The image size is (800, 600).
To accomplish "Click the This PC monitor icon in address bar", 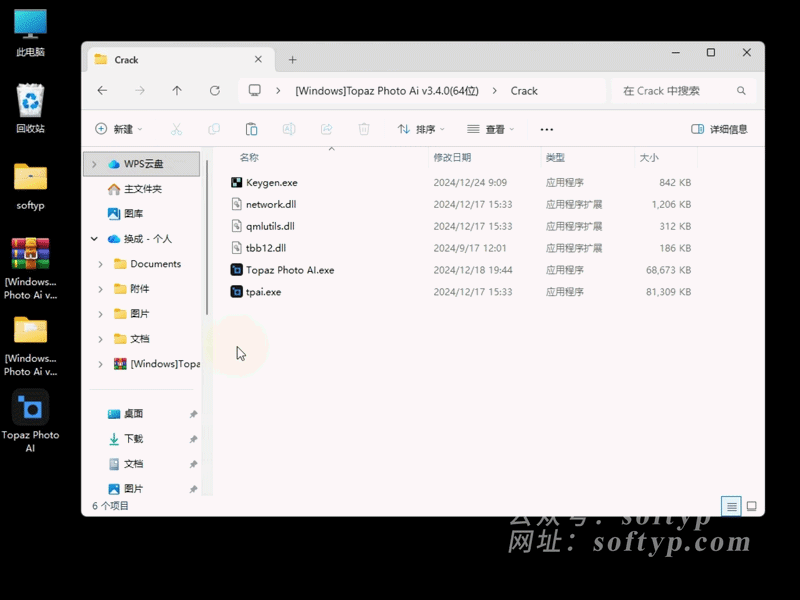I will 255,90.
